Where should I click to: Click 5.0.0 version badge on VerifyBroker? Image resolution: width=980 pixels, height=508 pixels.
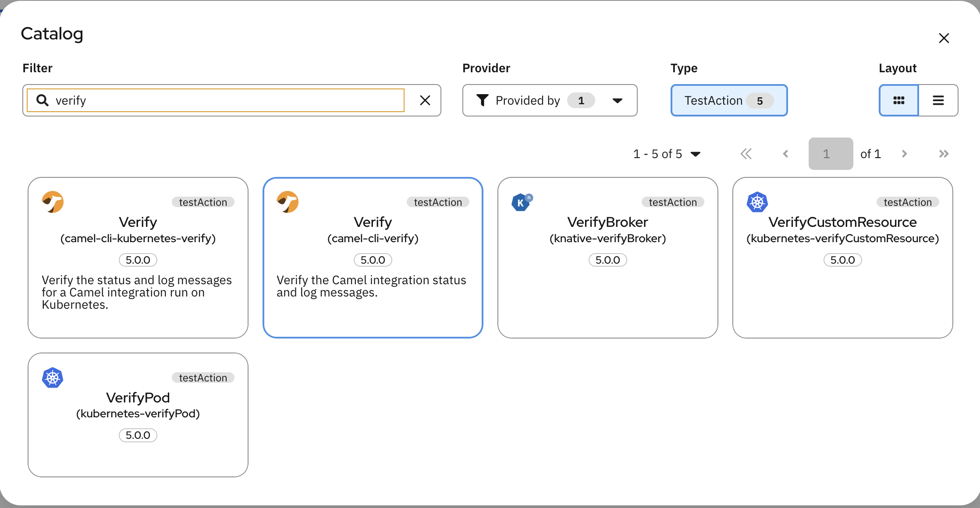pos(607,260)
